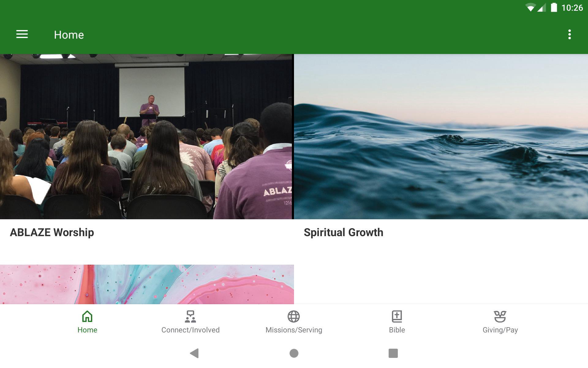Open the Spiritual Growth title link

(343, 232)
